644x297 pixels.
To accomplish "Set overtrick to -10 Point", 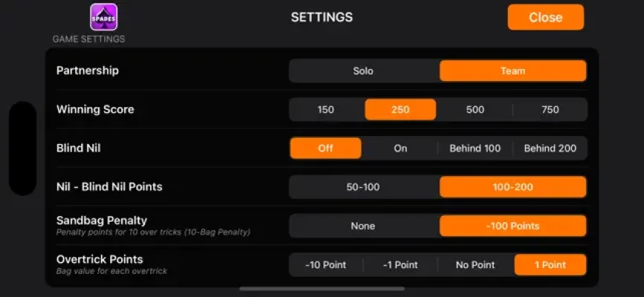I will pos(326,265).
